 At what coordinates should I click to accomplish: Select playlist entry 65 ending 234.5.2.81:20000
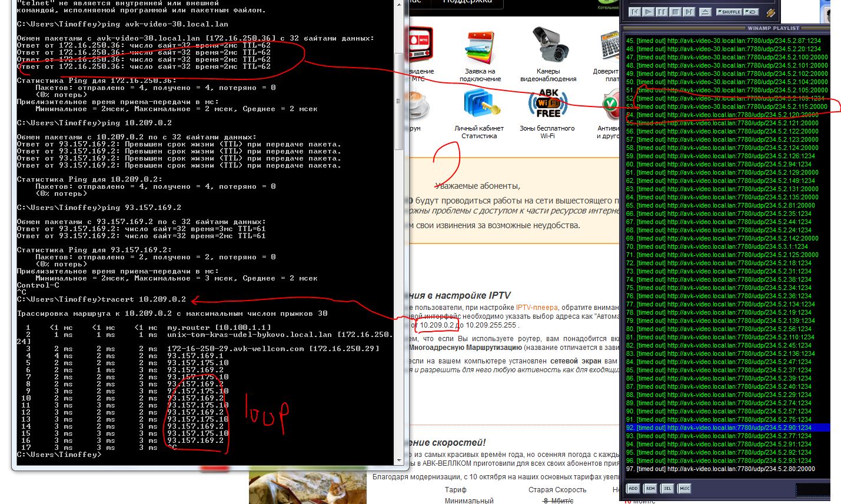pyautogui.click(x=727, y=205)
